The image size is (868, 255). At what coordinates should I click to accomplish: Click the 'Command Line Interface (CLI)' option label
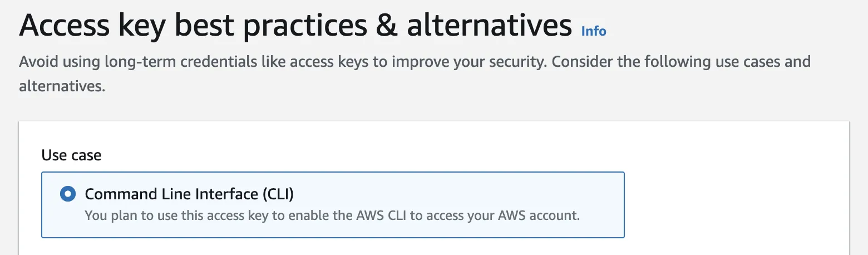[189, 194]
